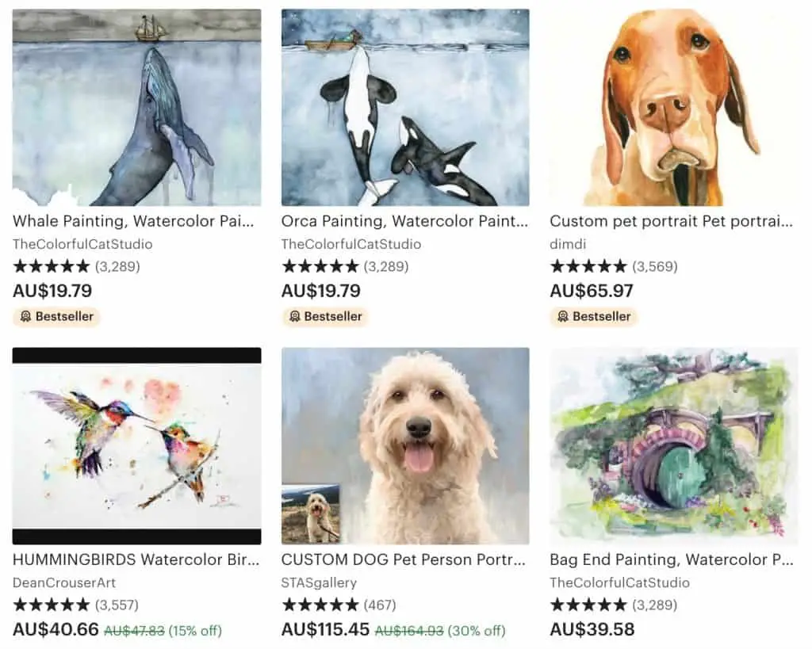Click the Custom pet portrait listing title
This screenshot has height=649, width=812.
point(671,222)
